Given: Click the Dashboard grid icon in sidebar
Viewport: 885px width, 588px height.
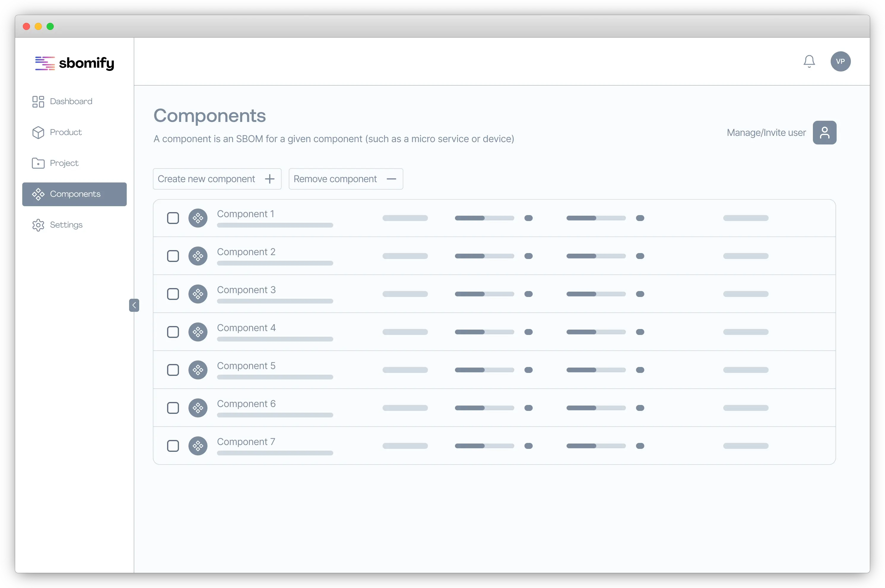Looking at the screenshot, I should pyautogui.click(x=38, y=102).
